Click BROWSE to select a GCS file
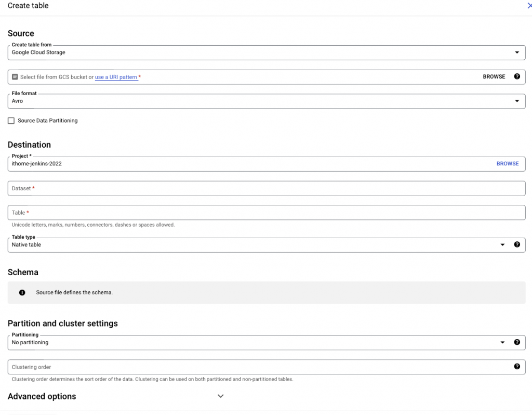Viewport: 532px width, 415px height. pos(494,76)
